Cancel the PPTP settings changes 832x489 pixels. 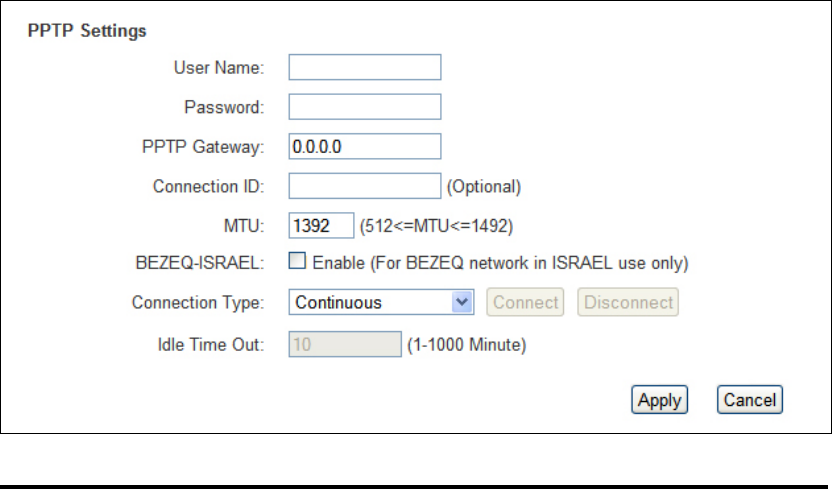point(749,399)
